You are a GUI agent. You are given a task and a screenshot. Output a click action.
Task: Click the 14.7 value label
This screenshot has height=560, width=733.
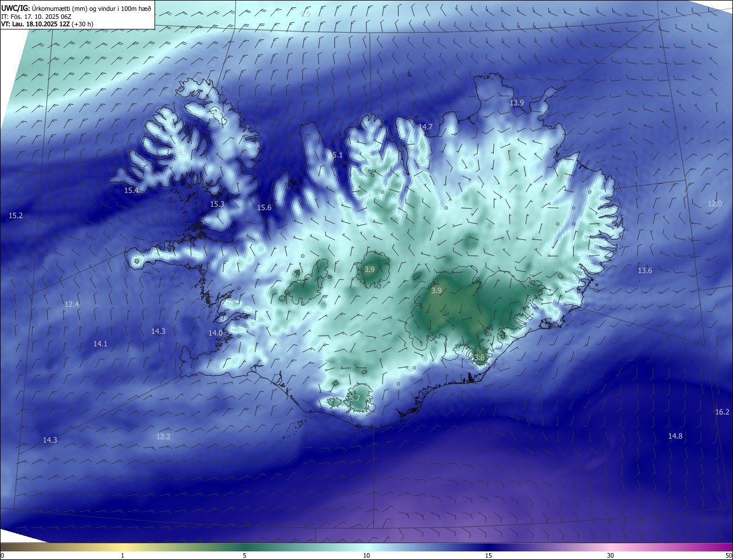click(425, 127)
